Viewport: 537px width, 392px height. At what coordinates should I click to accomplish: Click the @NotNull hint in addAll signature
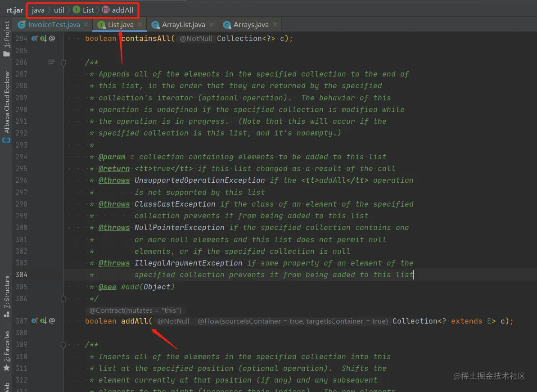coord(173,321)
